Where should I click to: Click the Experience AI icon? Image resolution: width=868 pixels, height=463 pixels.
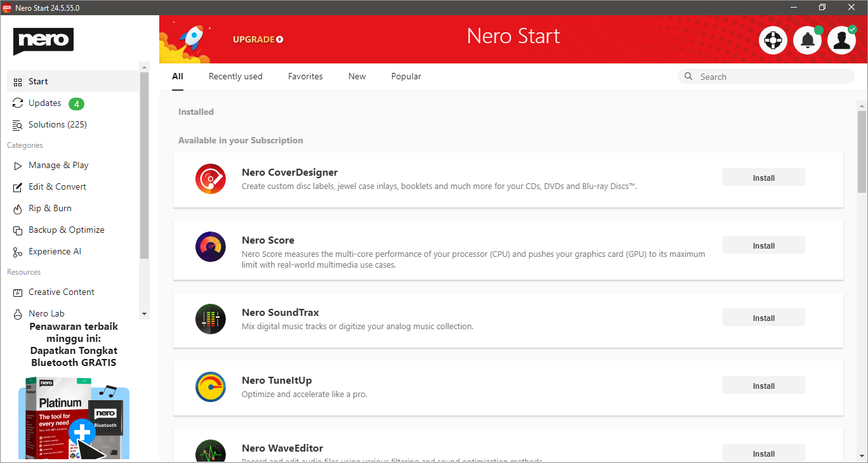point(18,252)
